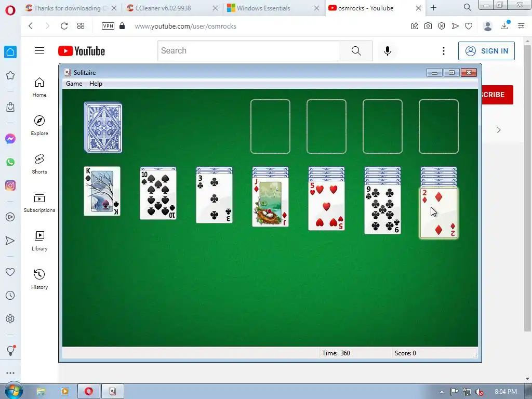Image resolution: width=532 pixels, height=399 pixels.
Task: Close the Windows Essentials tab
Action: [x=316, y=8]
